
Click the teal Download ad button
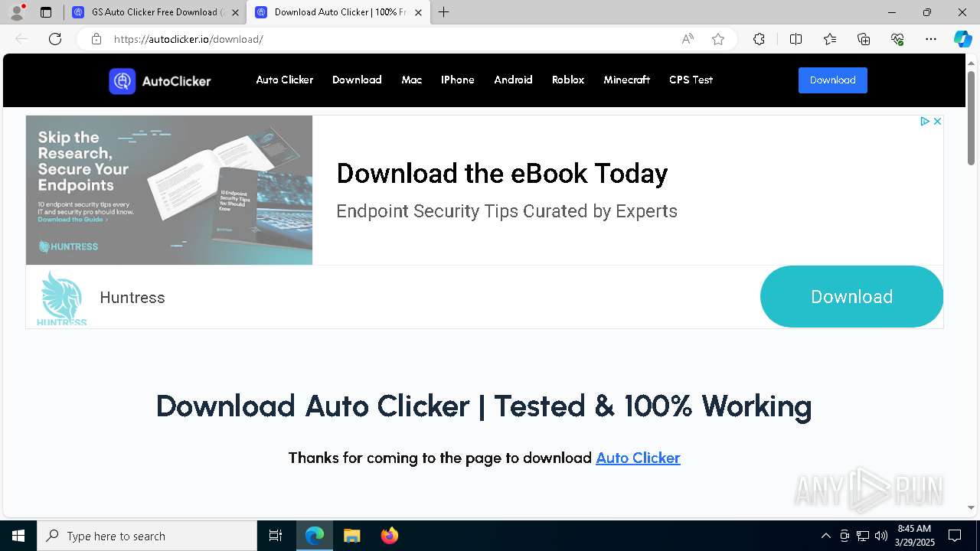click(851, 297)
